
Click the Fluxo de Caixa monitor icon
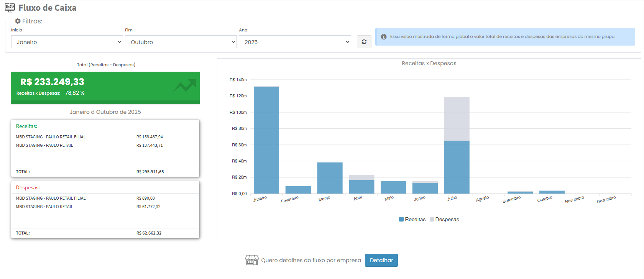point(10,8)
